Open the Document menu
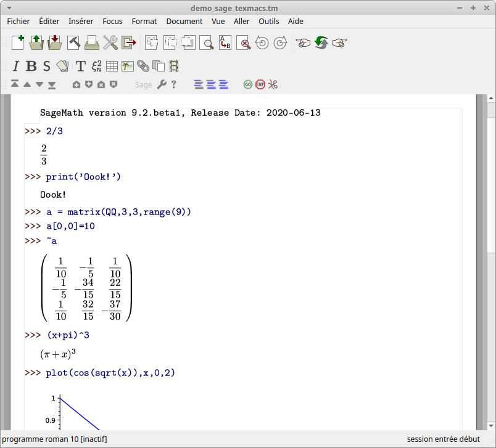 point(184,21)
